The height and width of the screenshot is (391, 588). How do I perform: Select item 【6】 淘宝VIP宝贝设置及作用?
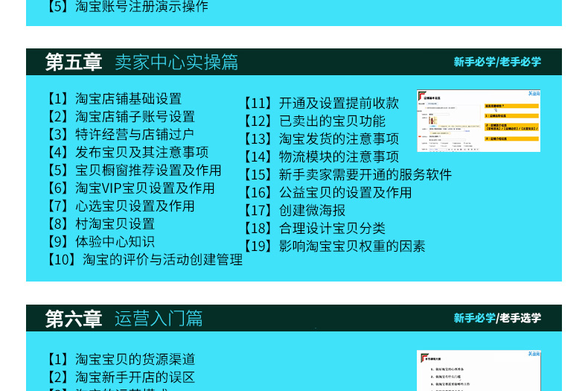pos(130,188)
